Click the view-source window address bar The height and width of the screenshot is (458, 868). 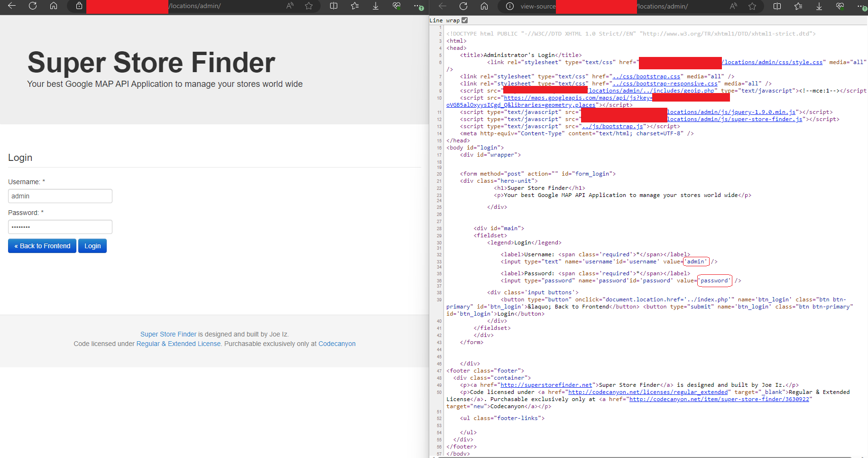click(631, 6)
